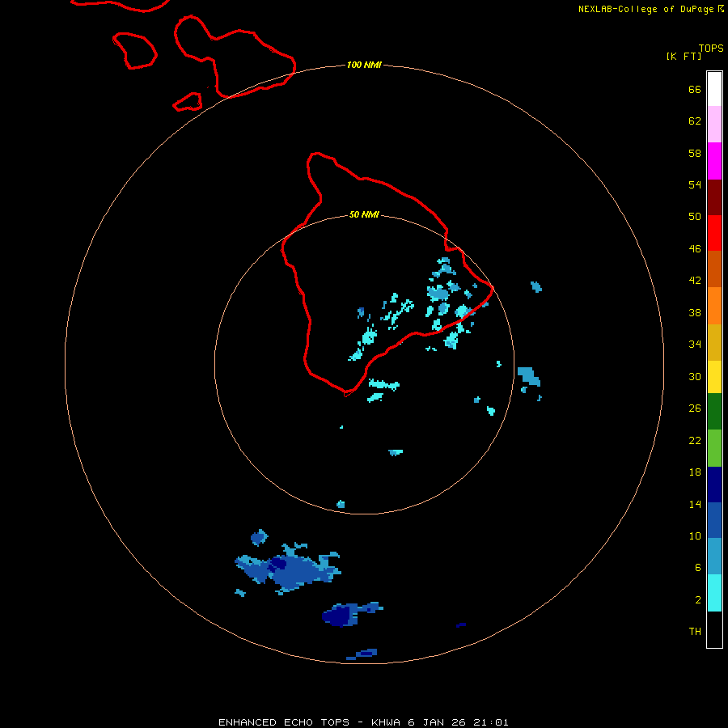The image size is (728, 728).
Task: Click the "100 NMI" range ring label
Action: coord(364,65)
